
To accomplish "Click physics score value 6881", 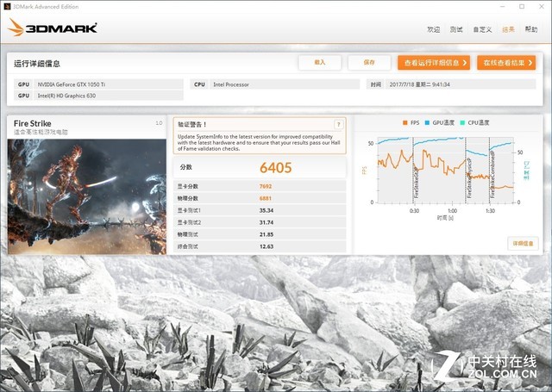I will 266,198.
